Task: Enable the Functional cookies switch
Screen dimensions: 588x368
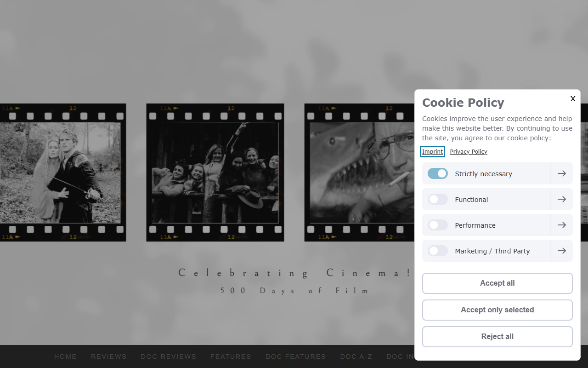Action: pos(438,199)
